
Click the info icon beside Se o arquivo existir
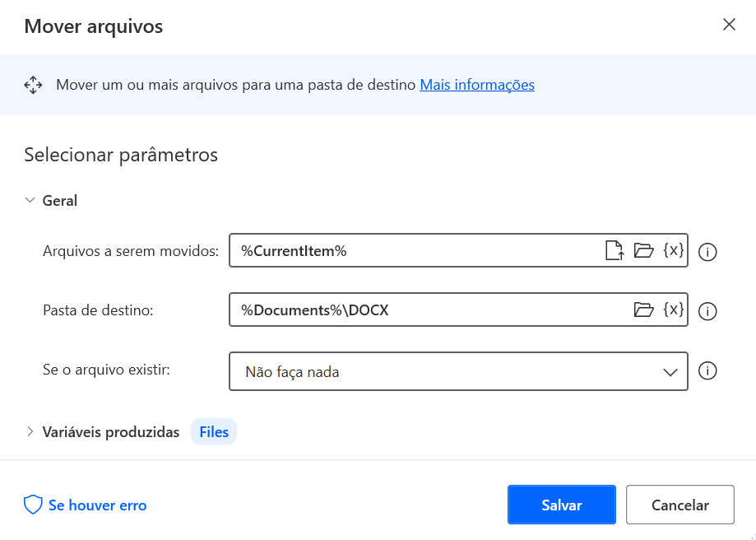pyautogui.click(x=707, y=371)
